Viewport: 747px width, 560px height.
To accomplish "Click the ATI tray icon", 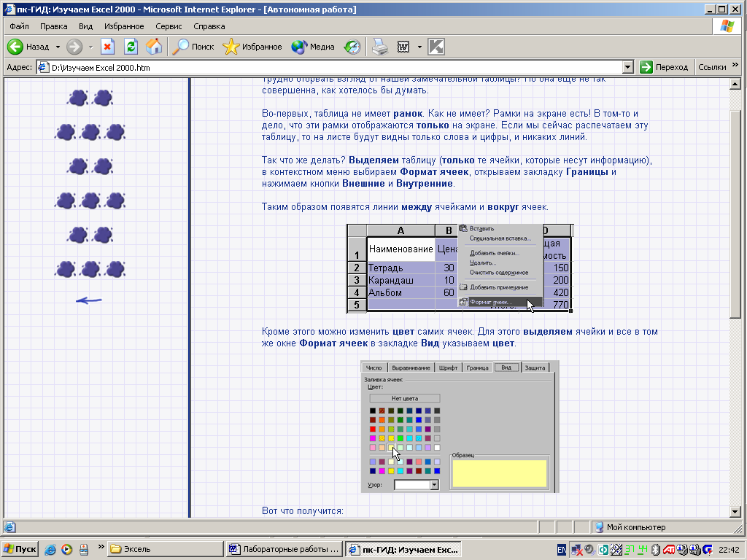I will [x=668, y=550].
